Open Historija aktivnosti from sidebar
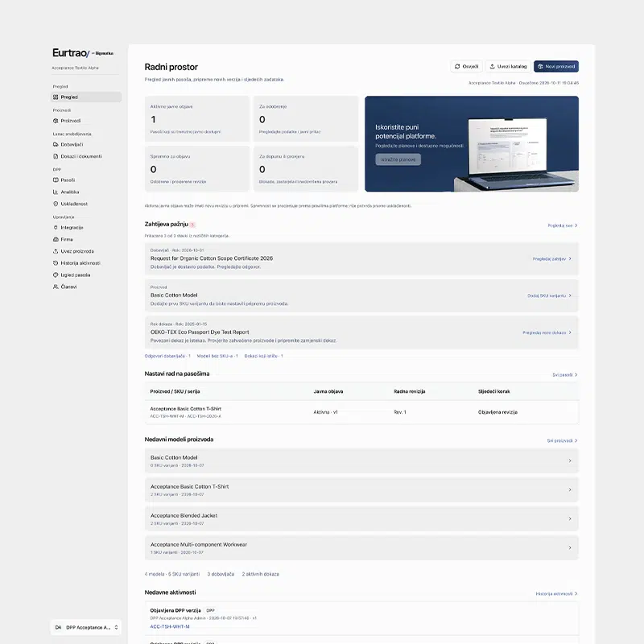Screen dimensions: 644x644 pyautogui.click(x=86, y=263)
